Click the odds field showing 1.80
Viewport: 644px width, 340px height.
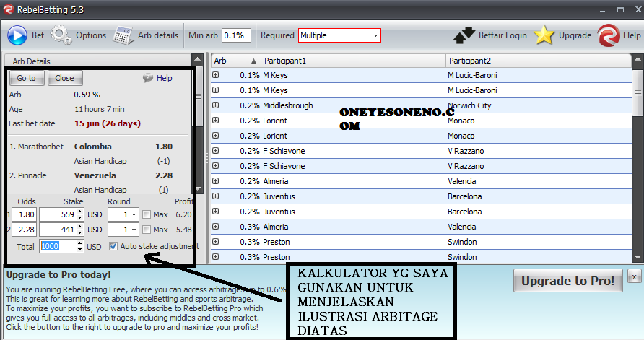(25, 215)
